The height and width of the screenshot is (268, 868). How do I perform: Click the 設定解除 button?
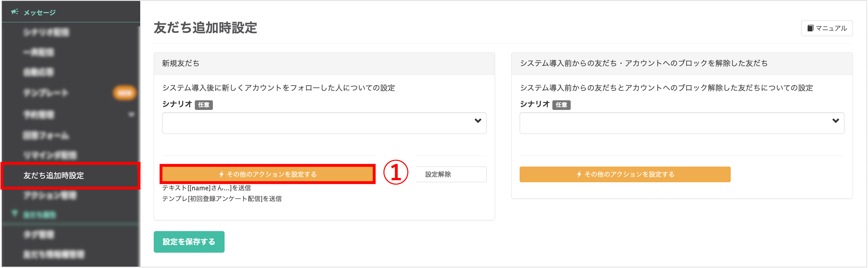[451, 174]
